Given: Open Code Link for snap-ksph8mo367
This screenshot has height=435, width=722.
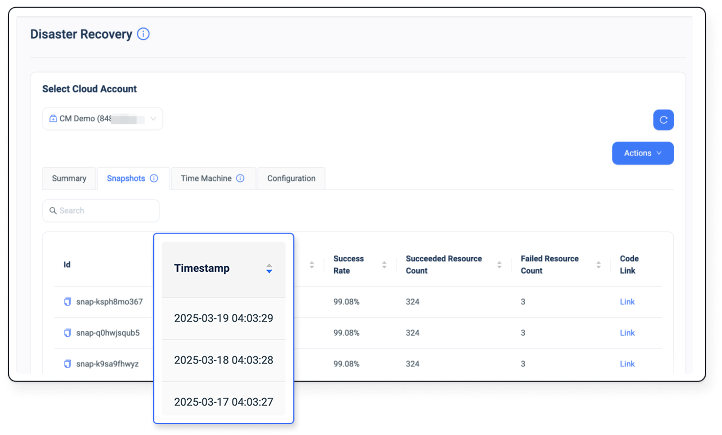Looking at the screenshot, I should point(627,302).
